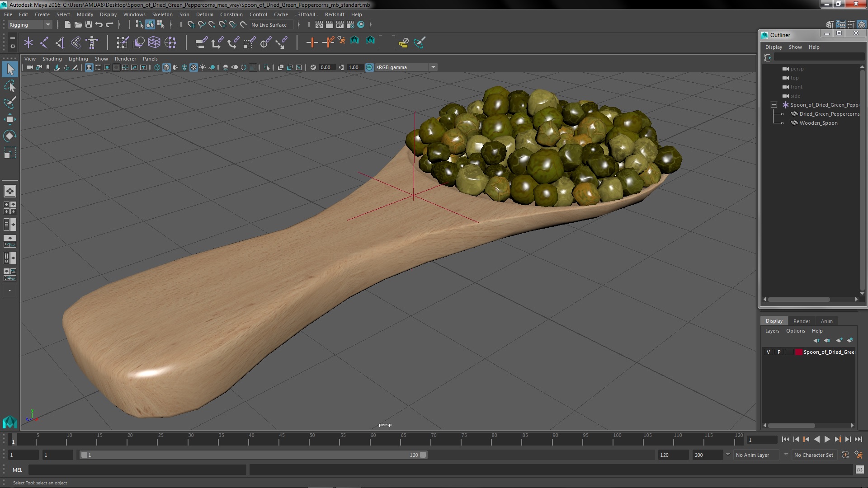Collapse the Spoon_of_Dried_Green_Peppercorns group in Outliner
Image resolution: width=868 pixels, height=488 pixels.
[774, 105]
